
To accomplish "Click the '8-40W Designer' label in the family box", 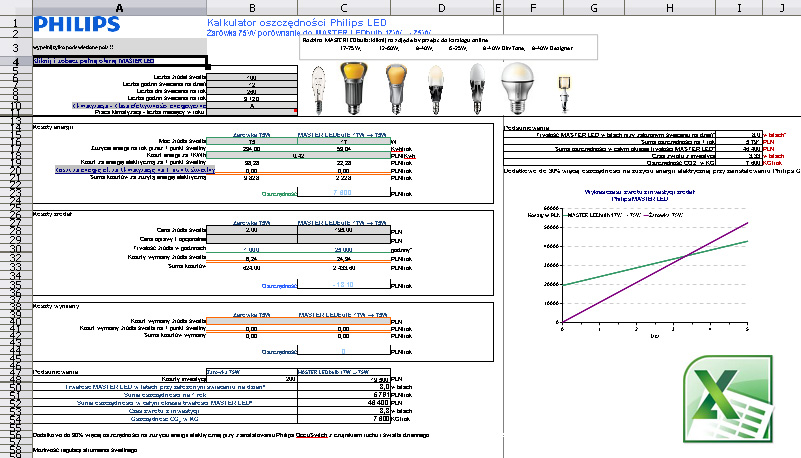I will coord(552,49).
